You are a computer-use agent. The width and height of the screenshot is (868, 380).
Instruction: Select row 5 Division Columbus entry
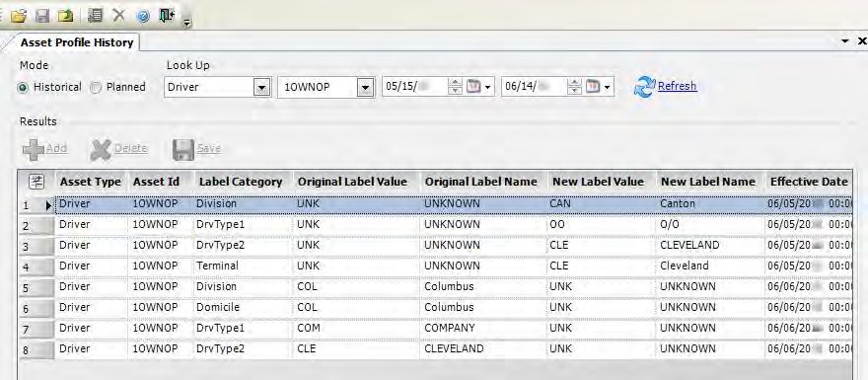coord(435,286)
